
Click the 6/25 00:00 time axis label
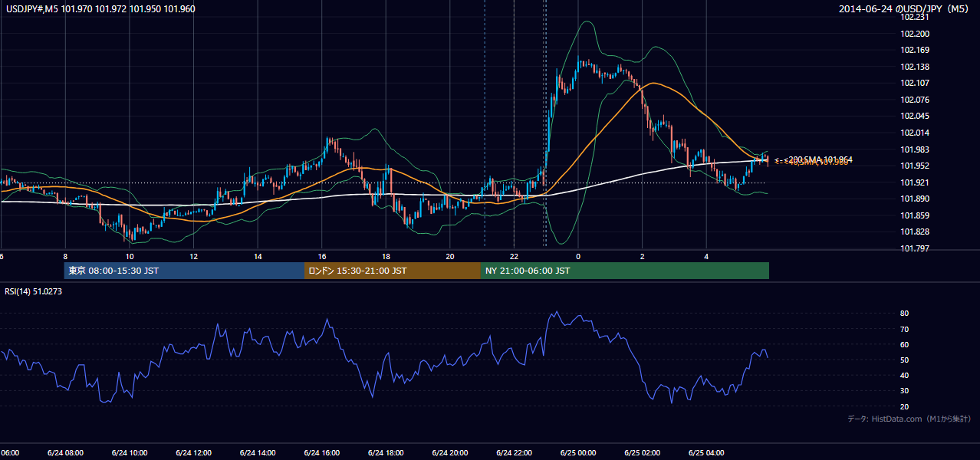click(x=577, y=453)
